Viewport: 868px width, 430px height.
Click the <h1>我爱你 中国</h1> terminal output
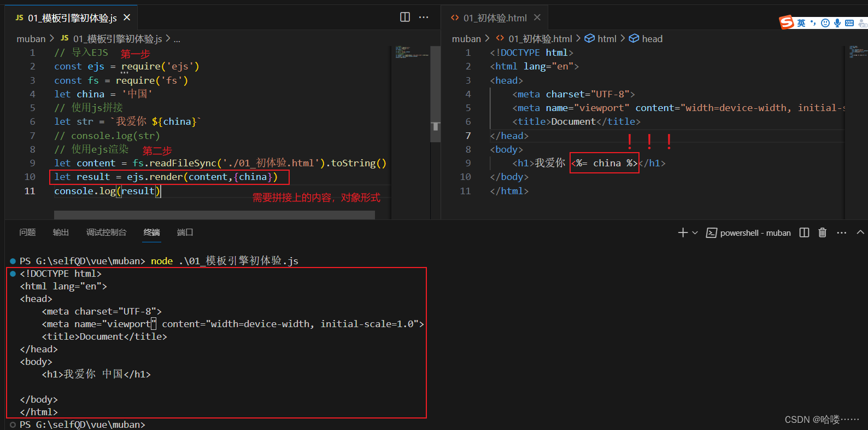(x=96, y=374)
